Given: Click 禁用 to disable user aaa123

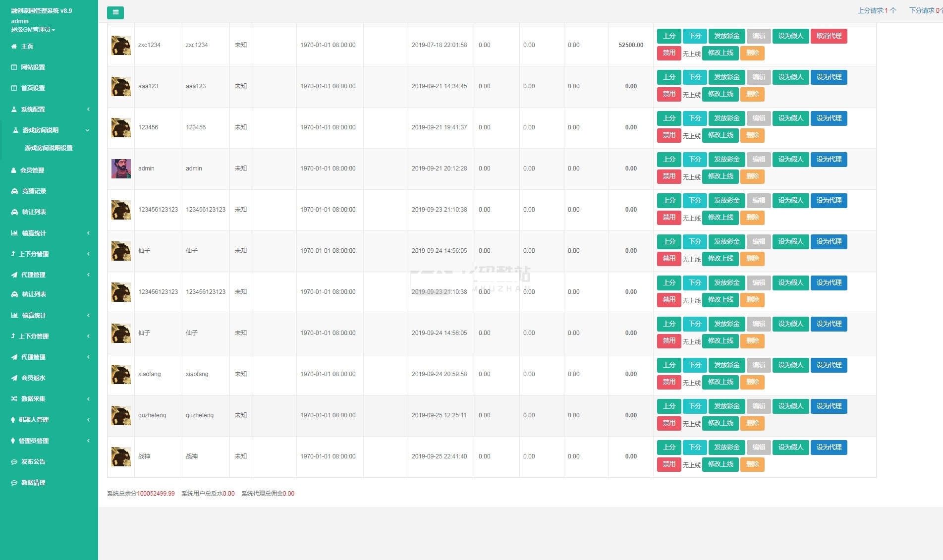Looking at the screenshot, I should [x=669, y=94].
